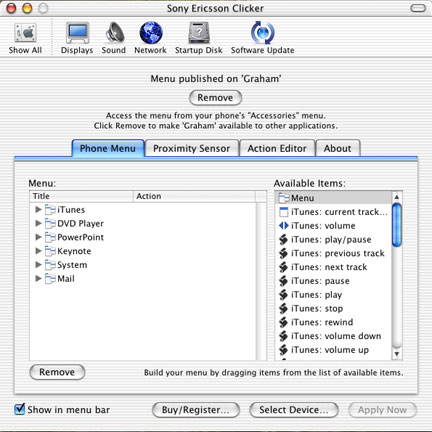This screenshot has width=432, height=432.
Task: Expand the DVD Player menu group
Action: tap(38, 223)
